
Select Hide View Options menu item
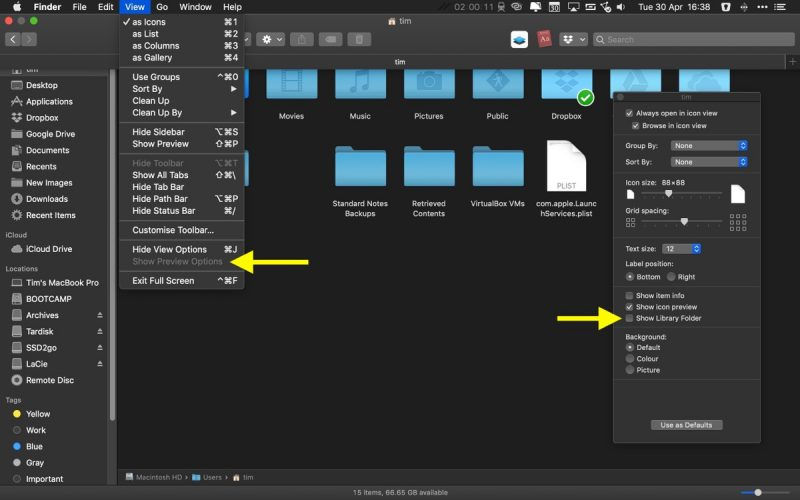coord(182,249)
